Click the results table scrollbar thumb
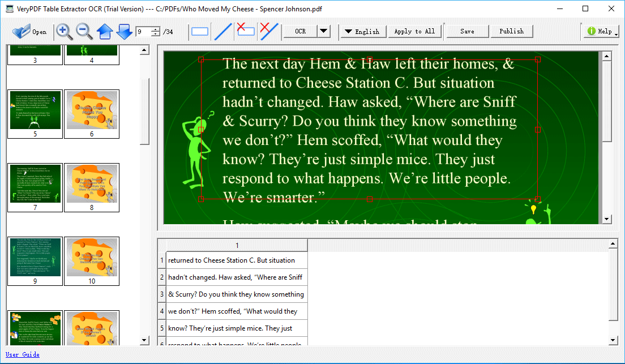625x364 pixels. click(614, 285)
